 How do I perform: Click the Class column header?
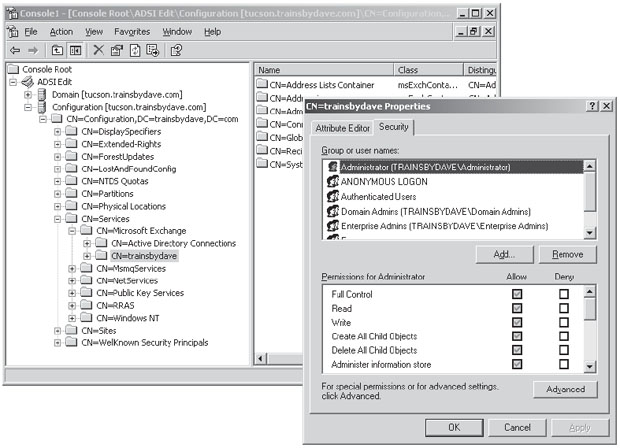[428, 70]
